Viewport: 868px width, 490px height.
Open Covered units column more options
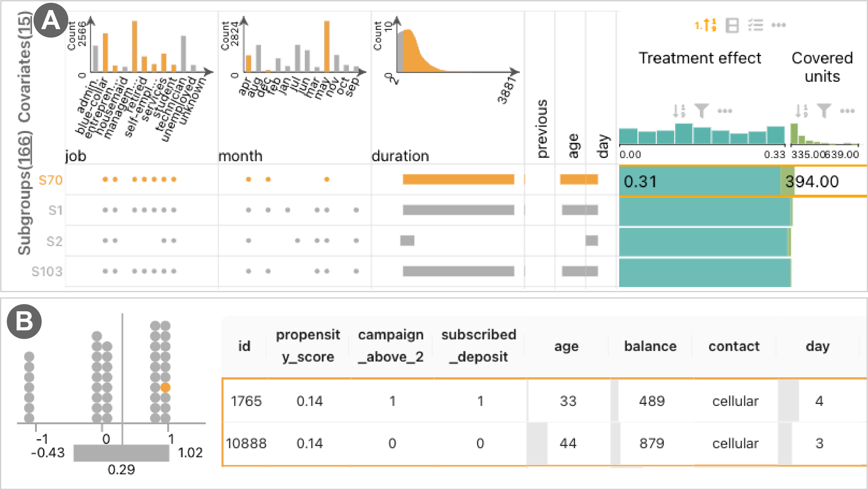[x=847, y=111]
